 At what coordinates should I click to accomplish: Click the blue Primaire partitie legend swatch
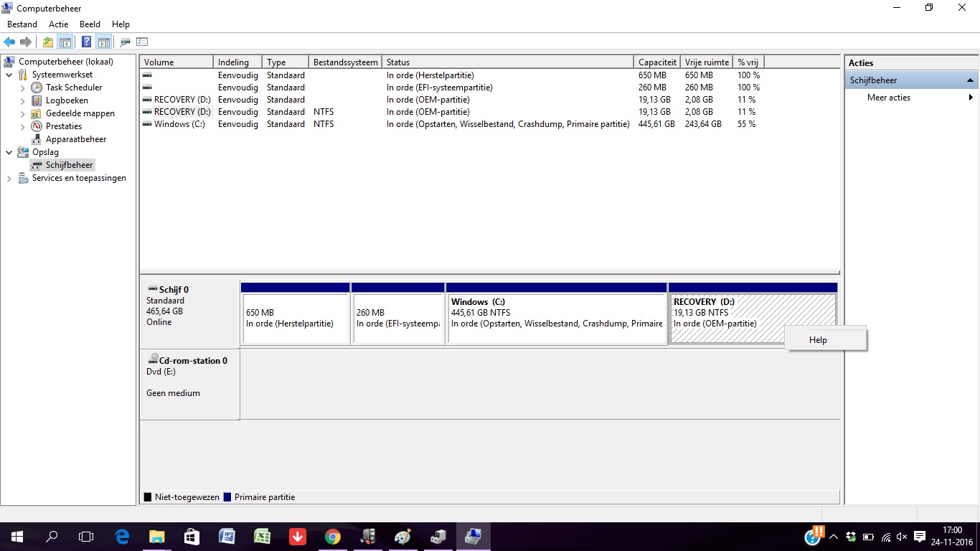coord(227,497)
